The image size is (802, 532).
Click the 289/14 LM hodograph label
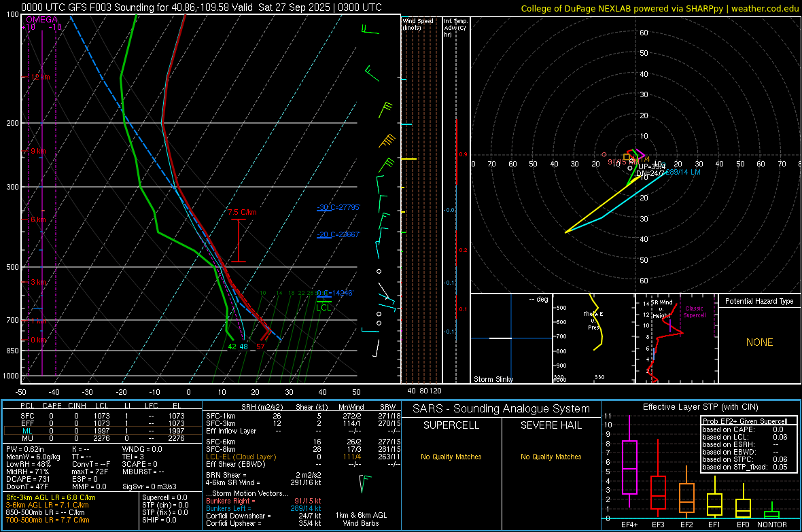(x=683, y=172)
